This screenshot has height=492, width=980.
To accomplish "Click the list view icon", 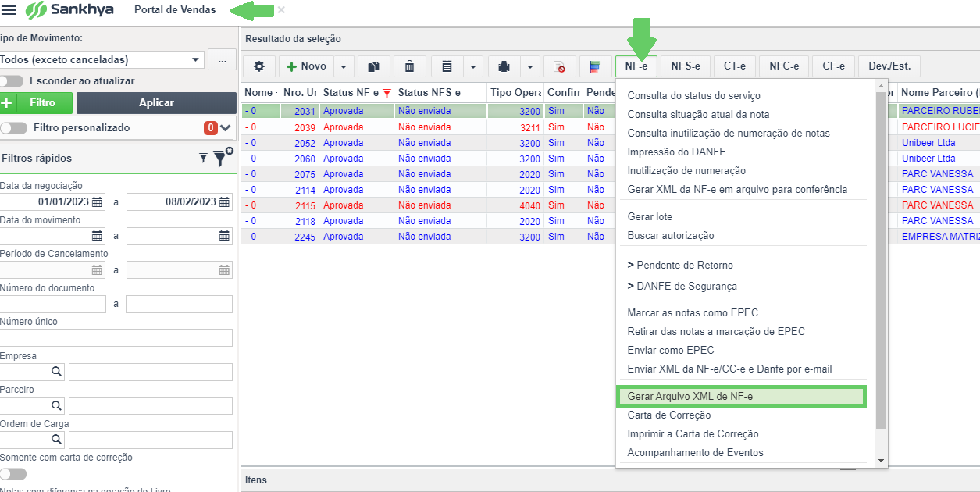I will point(447,66).
